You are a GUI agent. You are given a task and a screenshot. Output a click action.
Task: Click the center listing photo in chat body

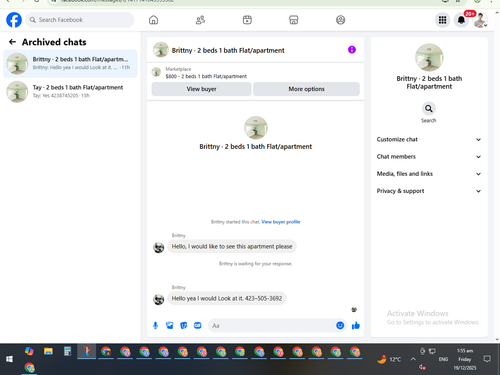pos(256,128)
